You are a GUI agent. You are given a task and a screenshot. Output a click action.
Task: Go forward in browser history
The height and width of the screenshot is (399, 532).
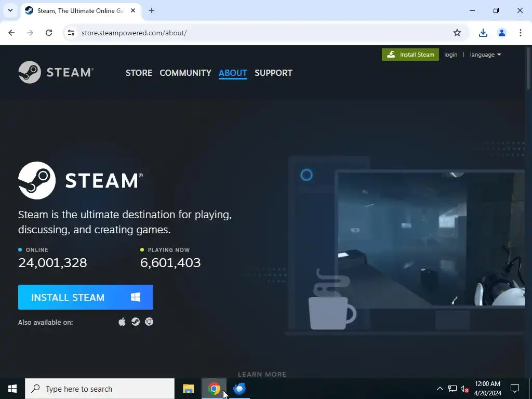pos(30,33)
